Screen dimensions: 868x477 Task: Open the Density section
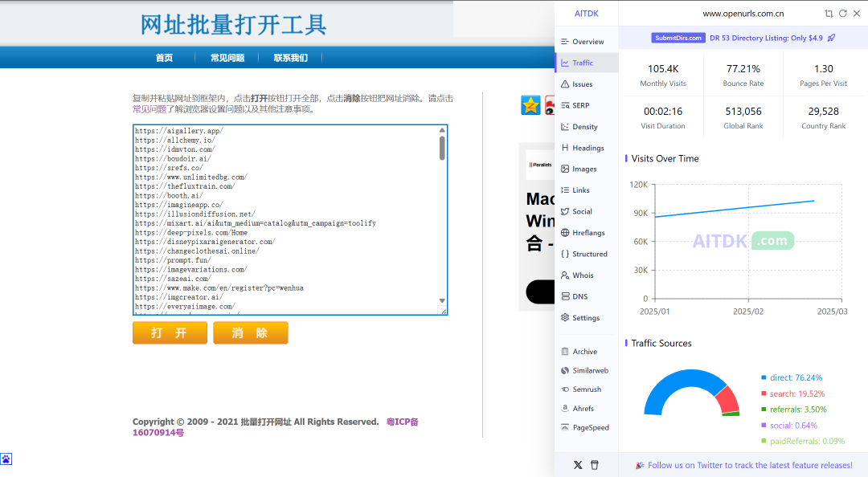click(x=586, y=127)
